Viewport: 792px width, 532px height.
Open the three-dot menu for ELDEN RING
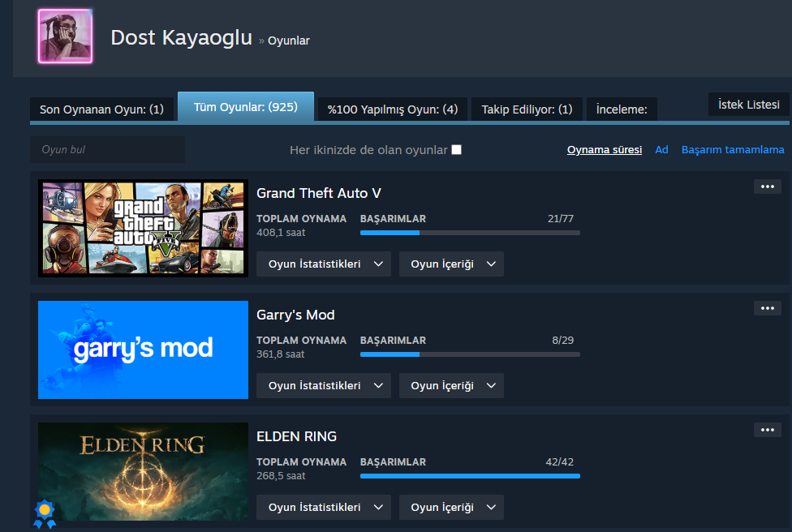click(x=768, y=430)
